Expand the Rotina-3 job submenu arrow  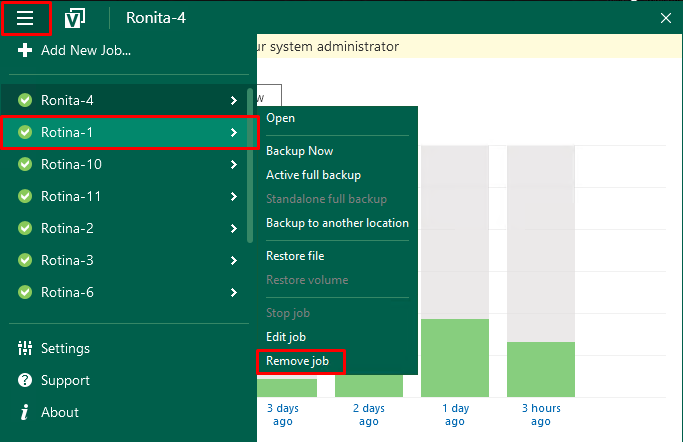point(234,260)
